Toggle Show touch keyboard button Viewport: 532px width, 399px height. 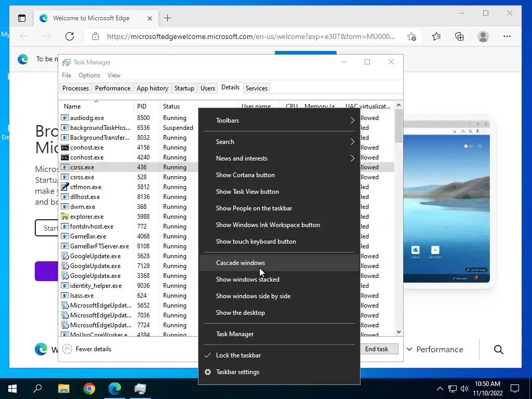279,242
